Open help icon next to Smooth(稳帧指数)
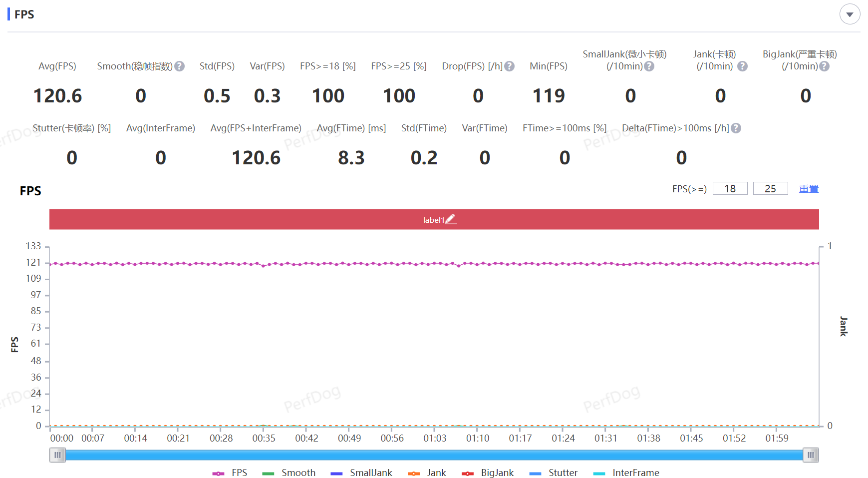The height and width of the screenshot is (478, 868). pos(180,66)
